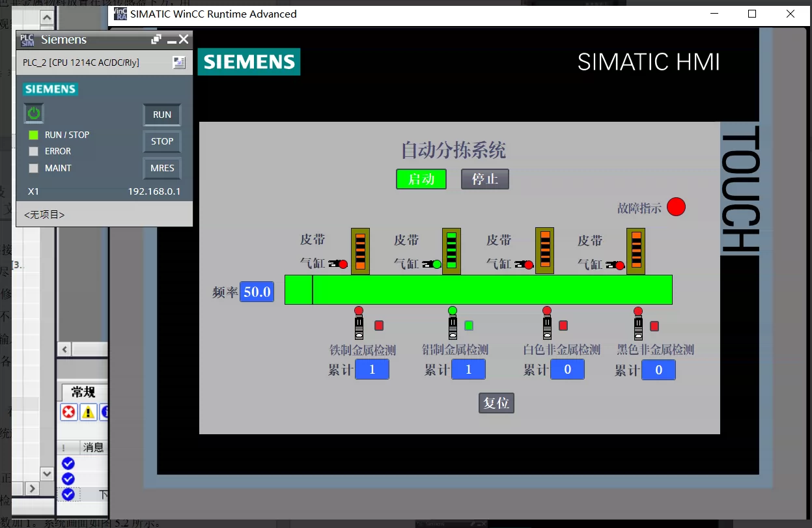Click the WinCC Runtime title bar icon
Image resolution: width=812 pixels, height=528 pixels.
coord(120,14)
